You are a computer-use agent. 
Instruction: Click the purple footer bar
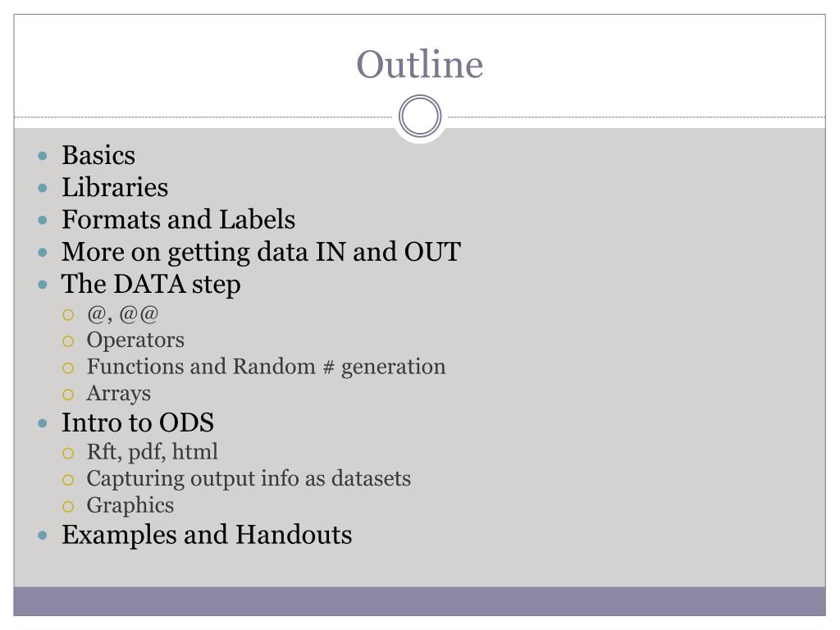419,601
